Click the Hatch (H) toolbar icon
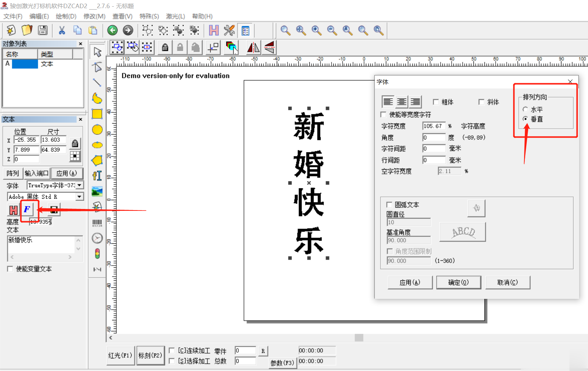Image resolution: width=588 pixels, height=371 pixels. click(214, 30)
